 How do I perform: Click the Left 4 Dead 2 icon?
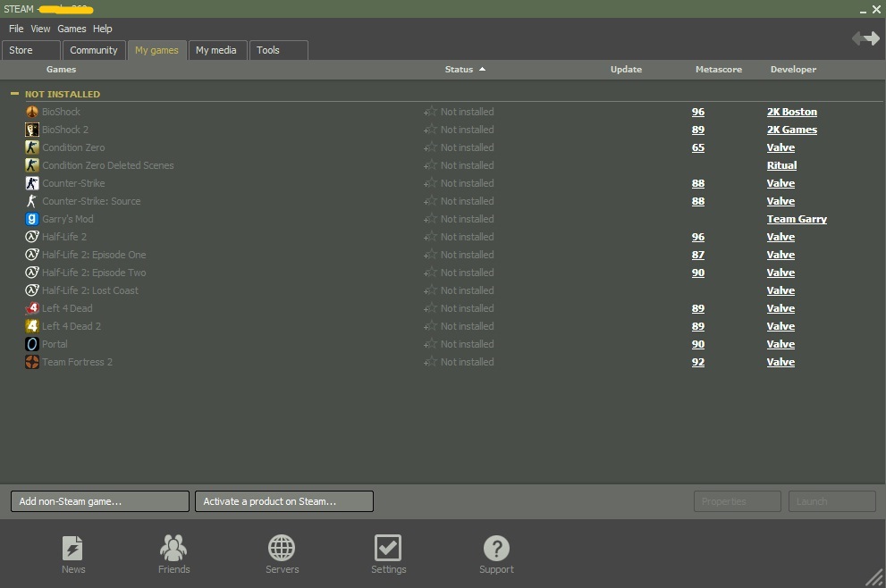[32, 326]
